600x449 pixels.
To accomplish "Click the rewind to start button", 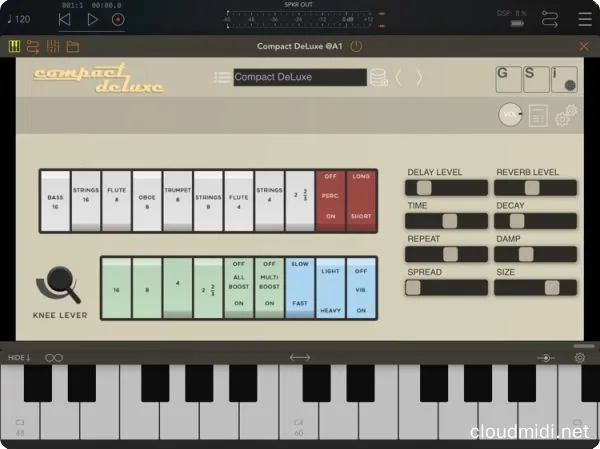I will point(65,19).
